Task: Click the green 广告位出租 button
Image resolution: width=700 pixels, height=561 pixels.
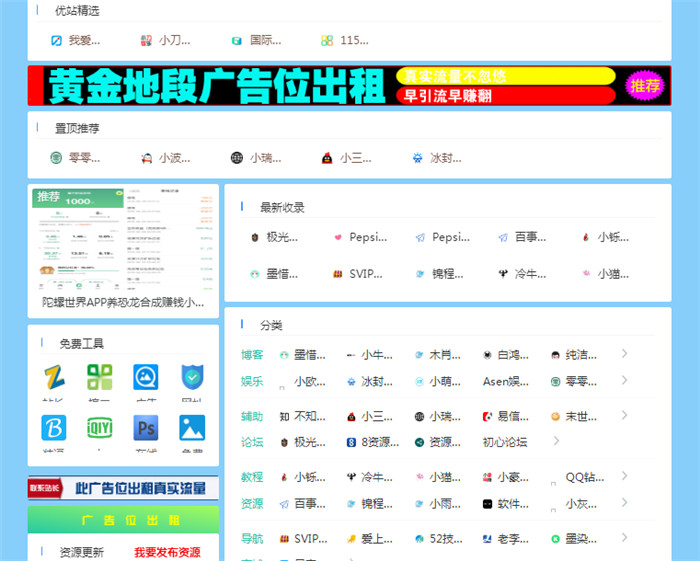Action: (123, 520)
